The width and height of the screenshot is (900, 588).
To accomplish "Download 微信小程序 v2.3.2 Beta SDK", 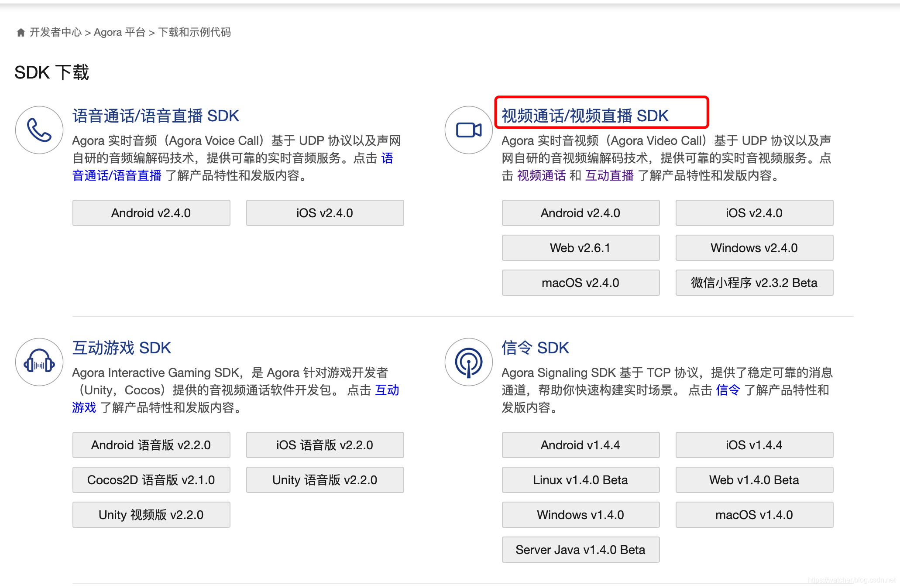I will (754, 283).
